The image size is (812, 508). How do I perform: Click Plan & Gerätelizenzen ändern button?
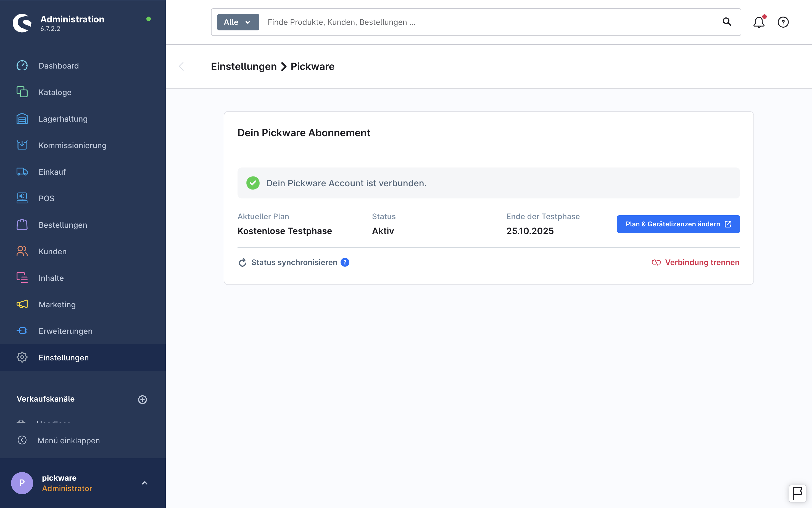(x=678, y=224)
